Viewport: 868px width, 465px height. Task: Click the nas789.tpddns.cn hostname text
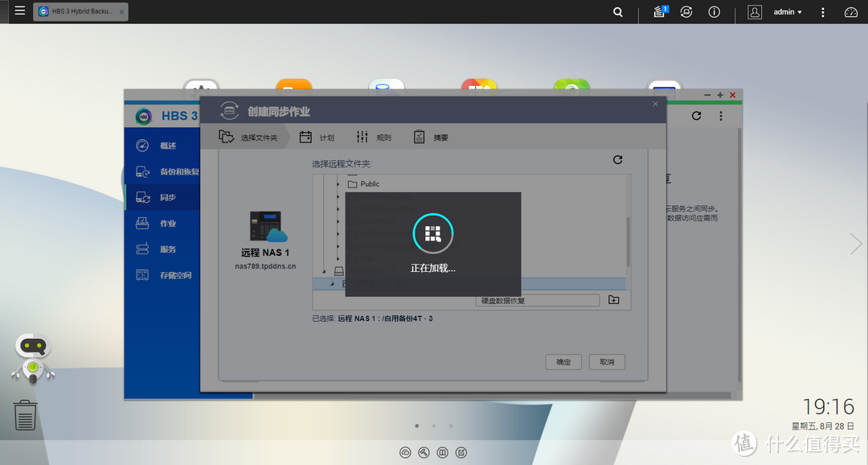pos(266,266)
